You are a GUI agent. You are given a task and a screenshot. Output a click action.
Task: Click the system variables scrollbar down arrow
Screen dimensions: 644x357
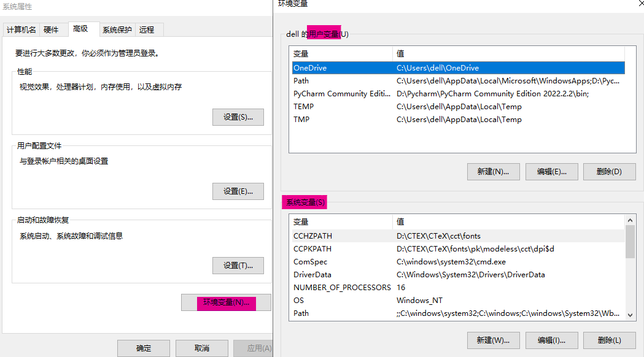(630, 315)
